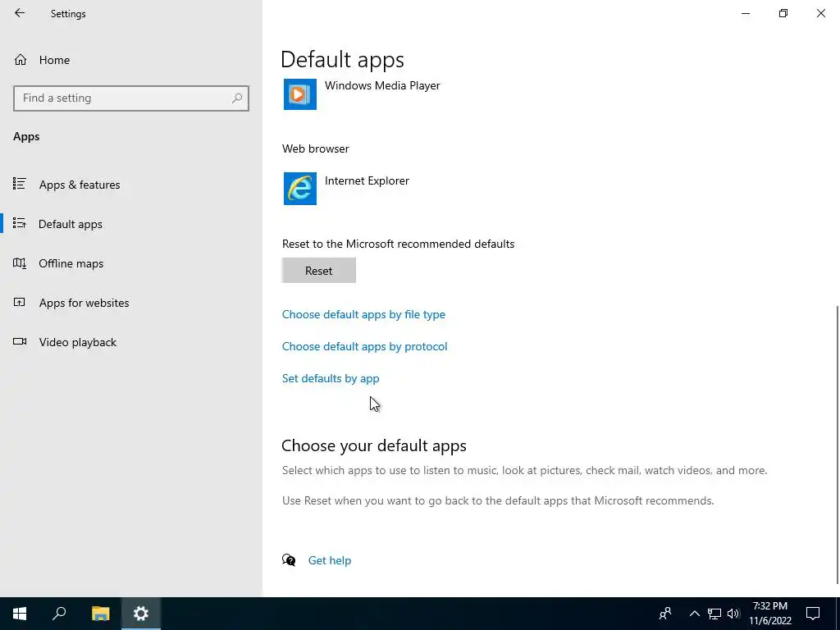Go back using the Settings back arrow
The height and width of the screenshot is (630, 840).
(20, 13)
